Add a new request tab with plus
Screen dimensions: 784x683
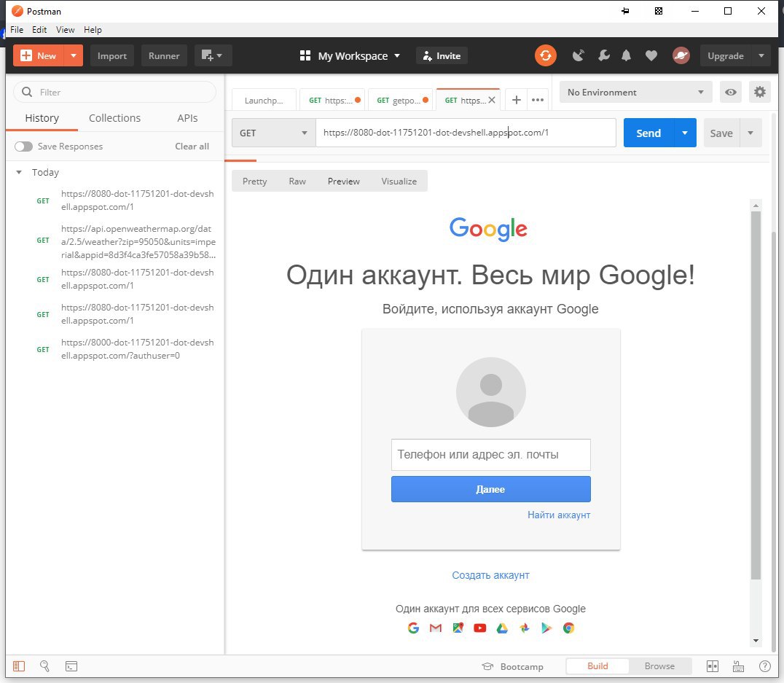pos(517,100)
